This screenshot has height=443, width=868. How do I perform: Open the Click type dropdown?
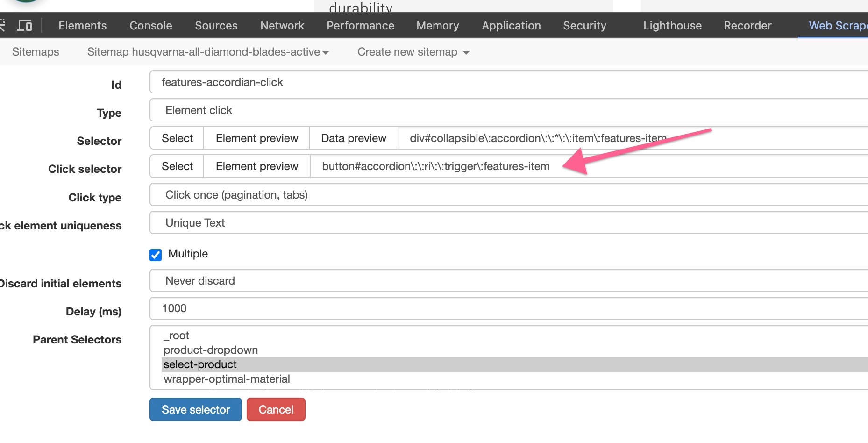508,195
